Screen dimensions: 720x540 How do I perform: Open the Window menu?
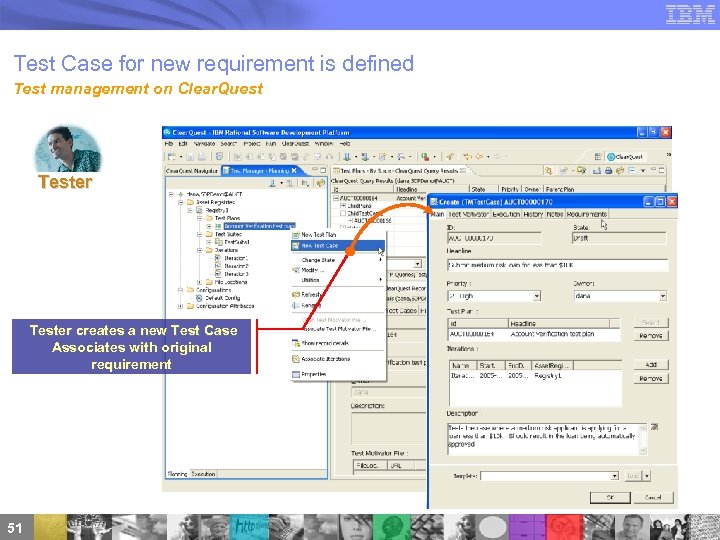click(324, 144)
